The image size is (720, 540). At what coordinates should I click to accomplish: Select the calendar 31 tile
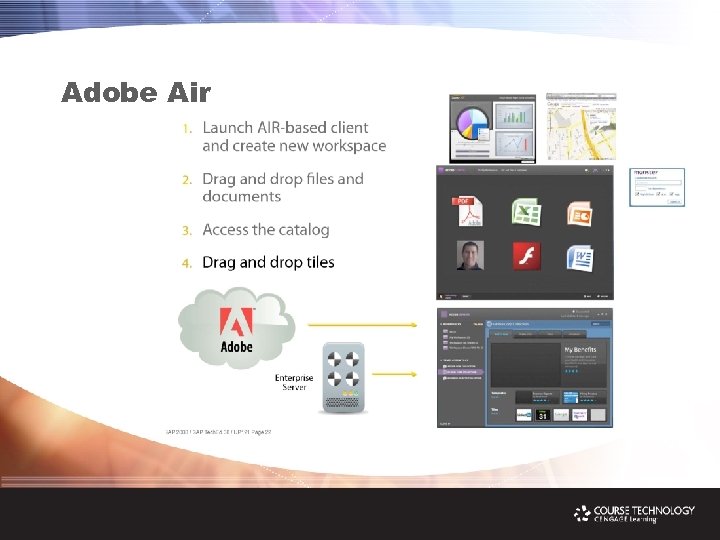543,415
